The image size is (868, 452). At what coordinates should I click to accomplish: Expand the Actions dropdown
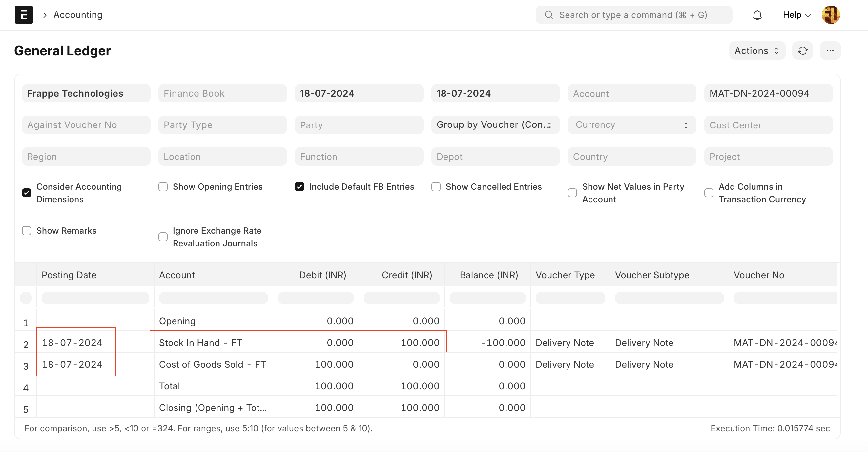[757, 51]
